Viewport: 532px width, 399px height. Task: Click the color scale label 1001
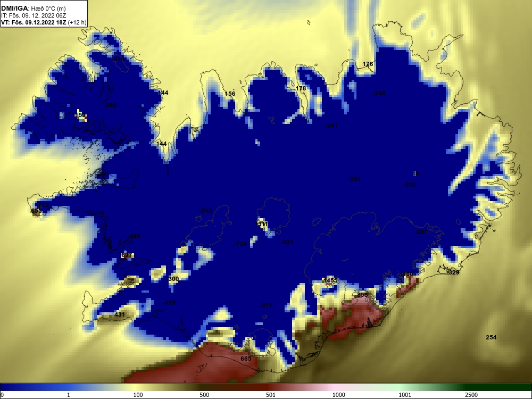(x=405, y=395)
